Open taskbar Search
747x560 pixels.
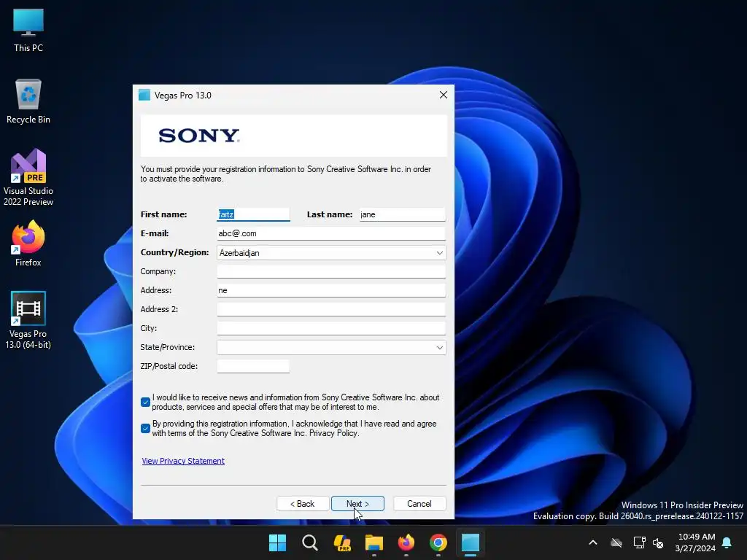pos(309,542)
